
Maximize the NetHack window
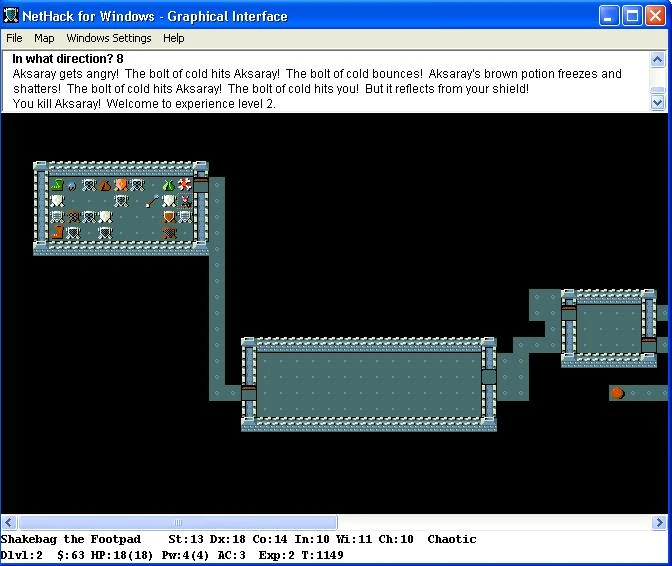tap(632, 16)
